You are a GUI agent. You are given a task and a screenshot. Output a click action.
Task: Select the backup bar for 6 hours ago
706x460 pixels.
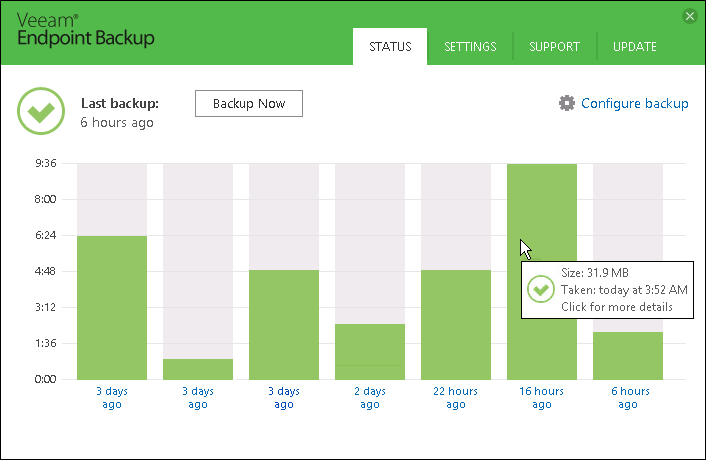627,355
